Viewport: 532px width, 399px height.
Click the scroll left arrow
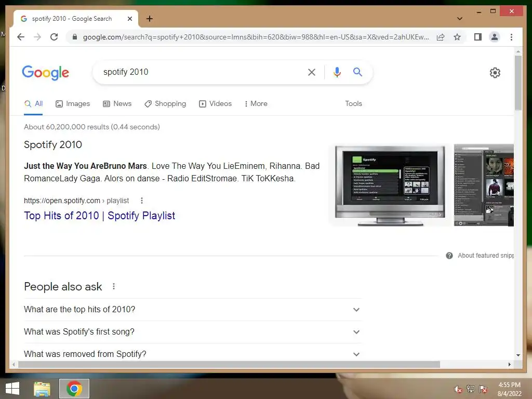(13, 364)
